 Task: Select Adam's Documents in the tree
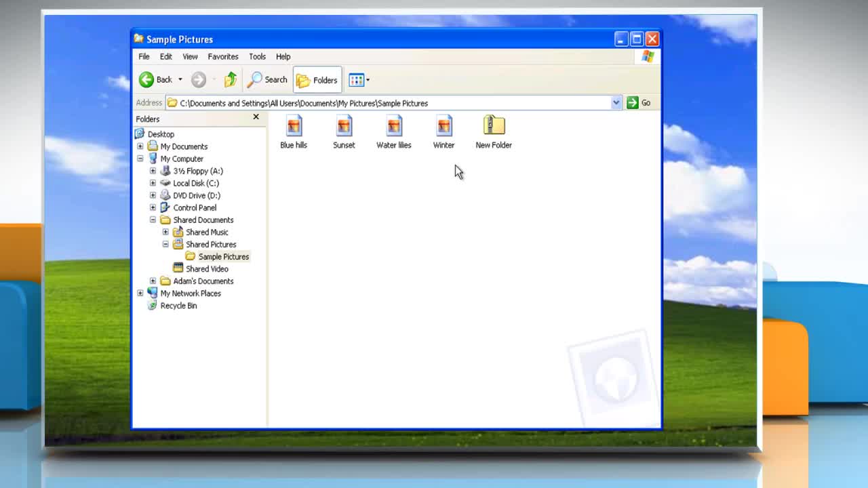pos(203,281)
